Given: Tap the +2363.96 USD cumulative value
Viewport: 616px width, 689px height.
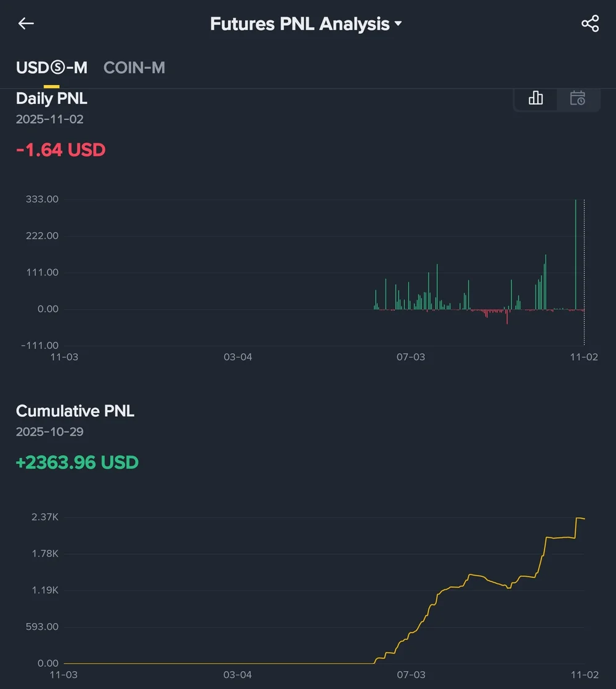Looking at the screenshot, I should click(x=78, y=462).
